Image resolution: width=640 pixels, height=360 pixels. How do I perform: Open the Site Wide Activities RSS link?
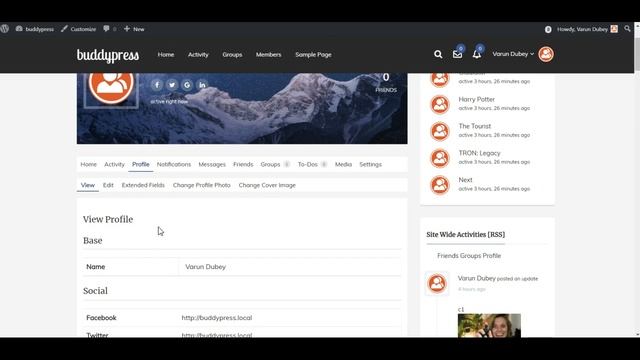click(x=466, y=234)
